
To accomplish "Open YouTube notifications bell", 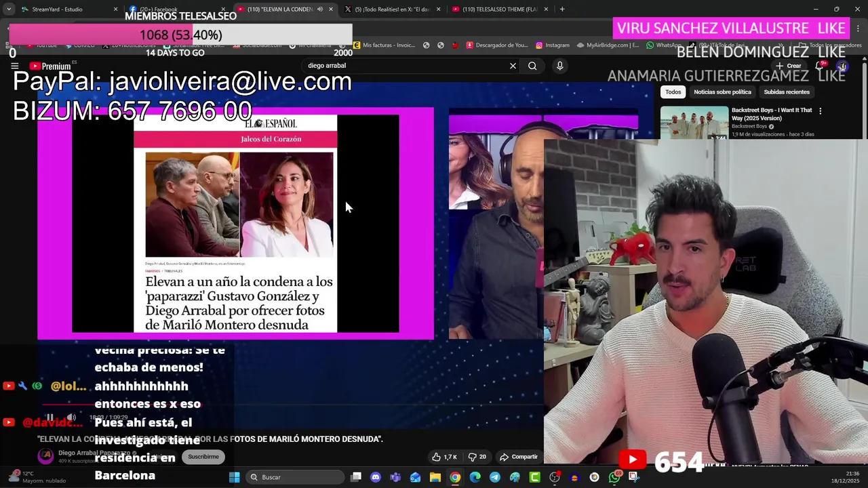I will point(819,66).
